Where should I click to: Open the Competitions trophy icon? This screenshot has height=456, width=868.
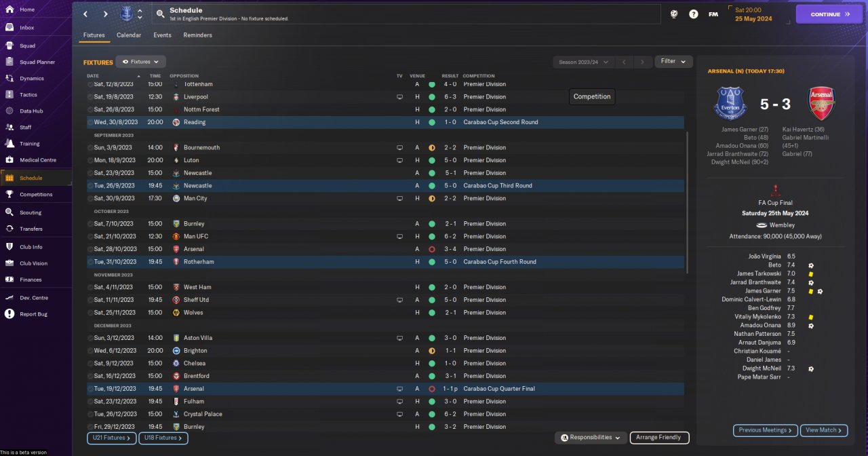(9, 194)
